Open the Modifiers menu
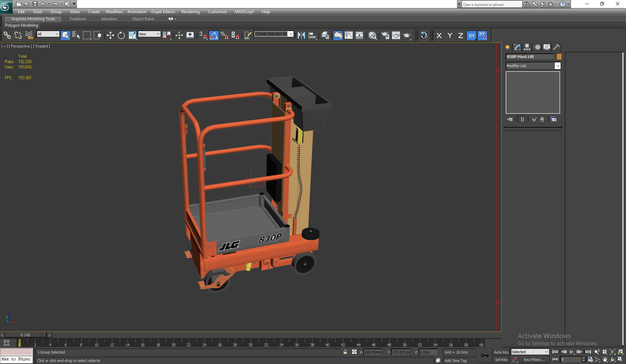 pos(114,12)
